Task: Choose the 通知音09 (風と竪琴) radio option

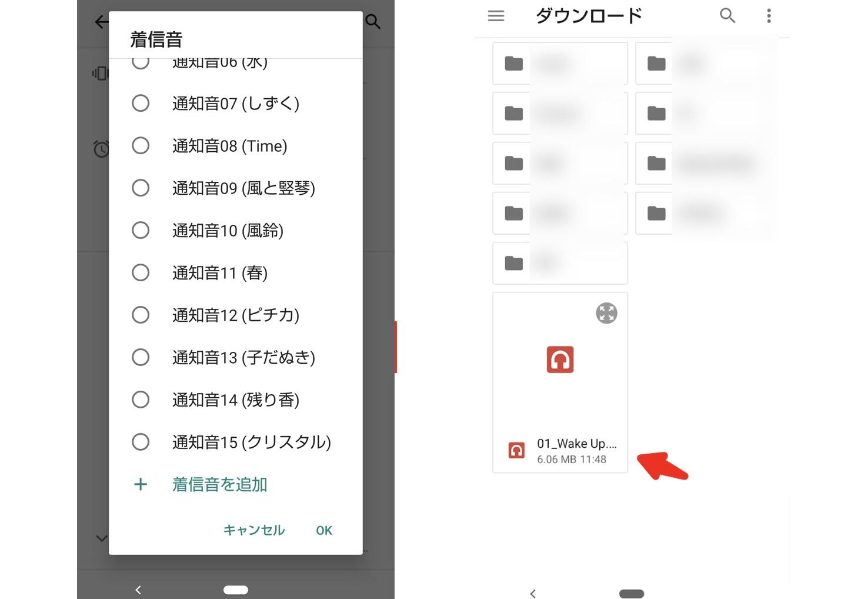Action: pos(141,188)
